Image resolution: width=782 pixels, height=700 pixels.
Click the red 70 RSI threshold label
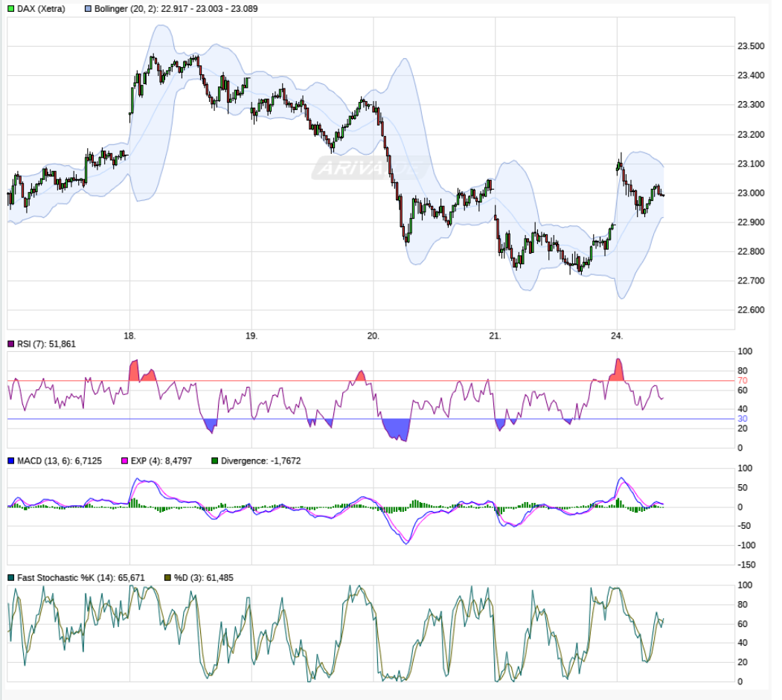[x=743, y=380]
